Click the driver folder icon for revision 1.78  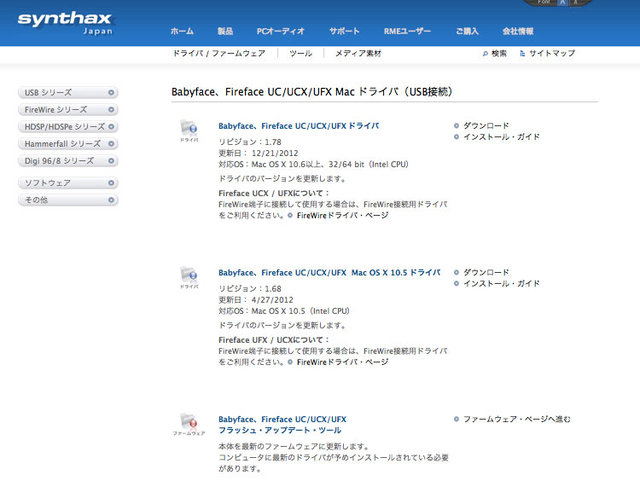[189, 130]
